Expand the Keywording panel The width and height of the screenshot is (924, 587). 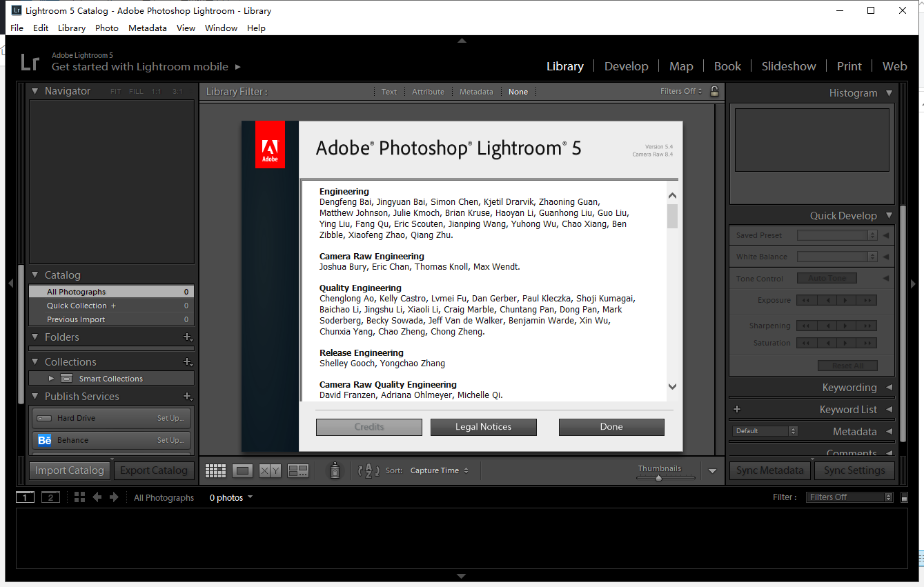[889, 388]
